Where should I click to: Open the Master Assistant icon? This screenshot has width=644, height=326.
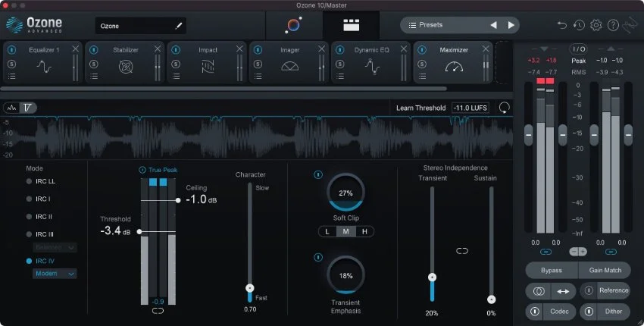[293, 25]
